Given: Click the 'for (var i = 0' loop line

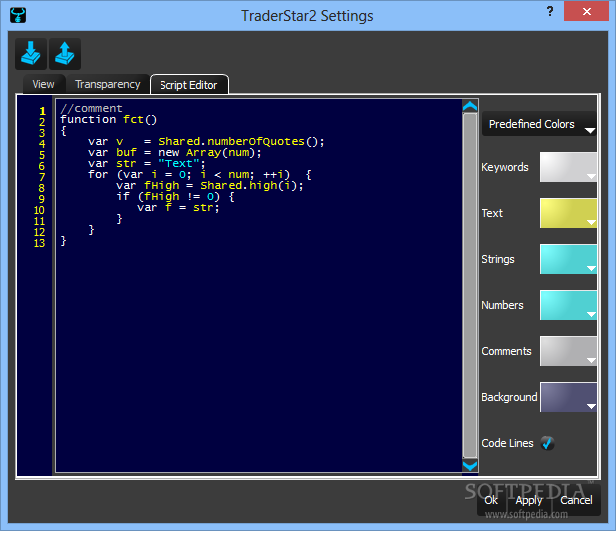Looking at the screenshot, I should click(x=200, y=174).
